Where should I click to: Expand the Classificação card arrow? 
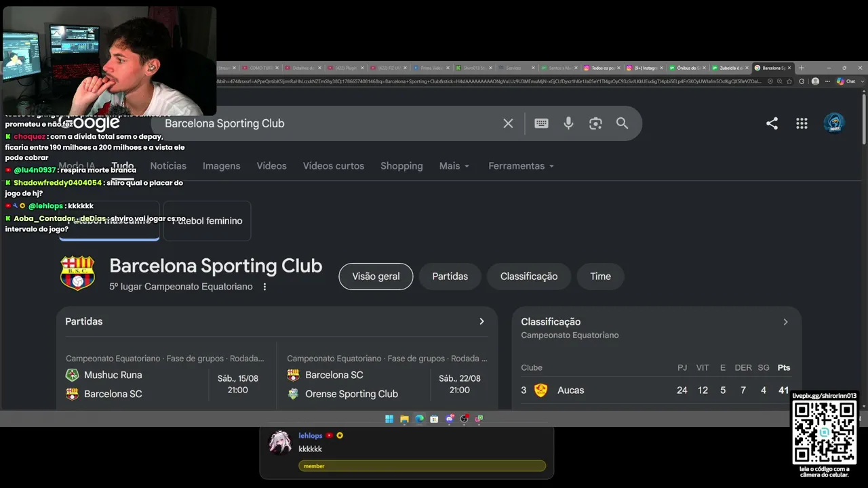point(785,322)
